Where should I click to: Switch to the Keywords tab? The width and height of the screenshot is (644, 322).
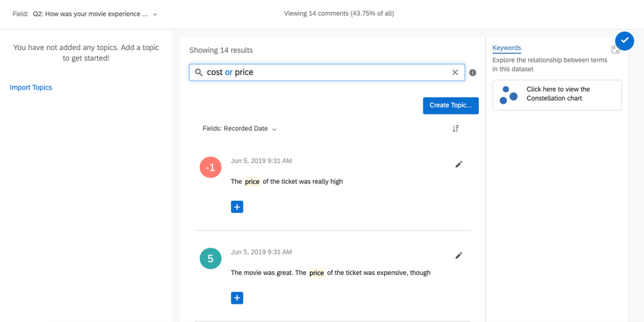[506, 48]
